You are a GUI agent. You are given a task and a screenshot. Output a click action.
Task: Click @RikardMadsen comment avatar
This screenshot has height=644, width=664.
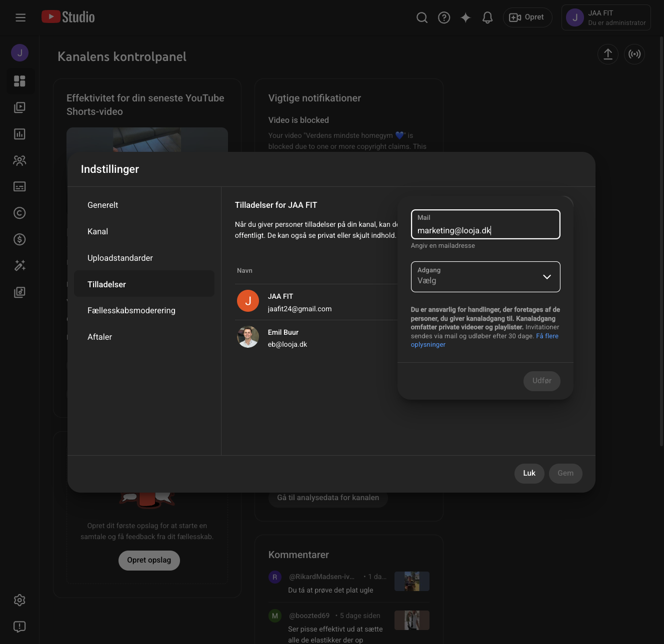point(275,577)
